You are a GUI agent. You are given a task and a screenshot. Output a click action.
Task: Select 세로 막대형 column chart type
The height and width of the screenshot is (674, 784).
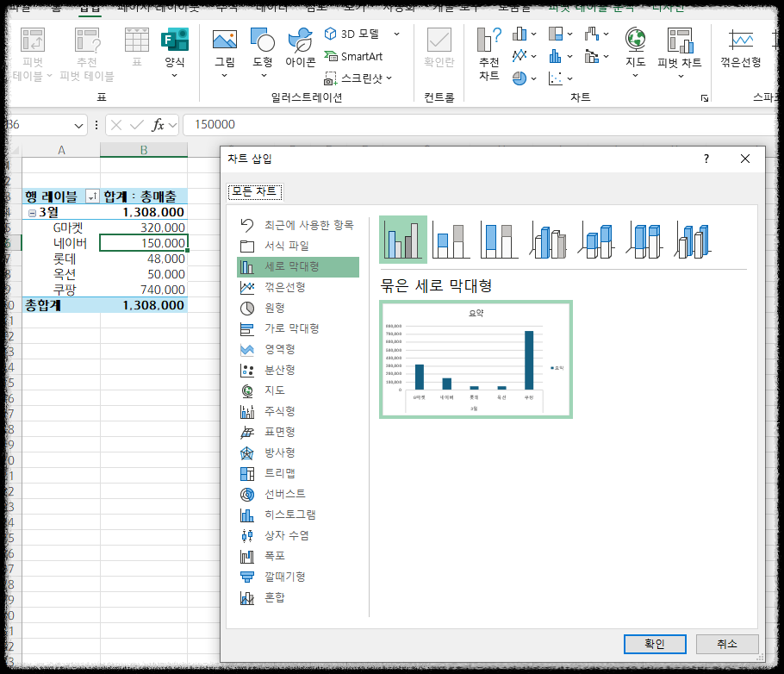(x=298, y=266)
